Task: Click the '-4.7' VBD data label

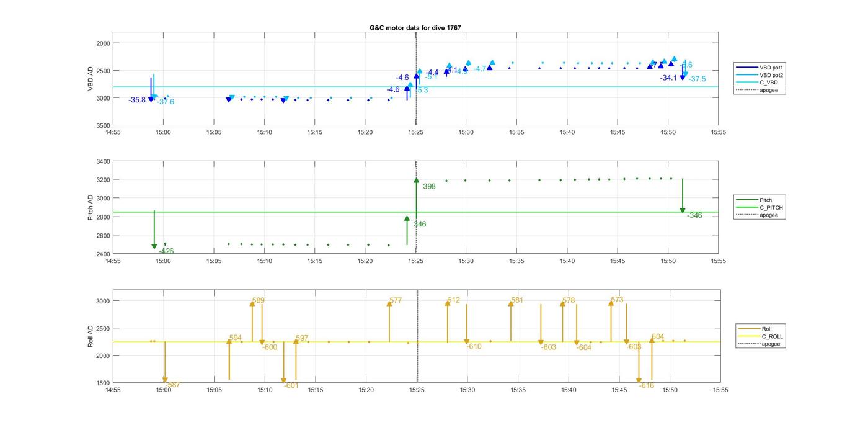Action: click(480, 69)
